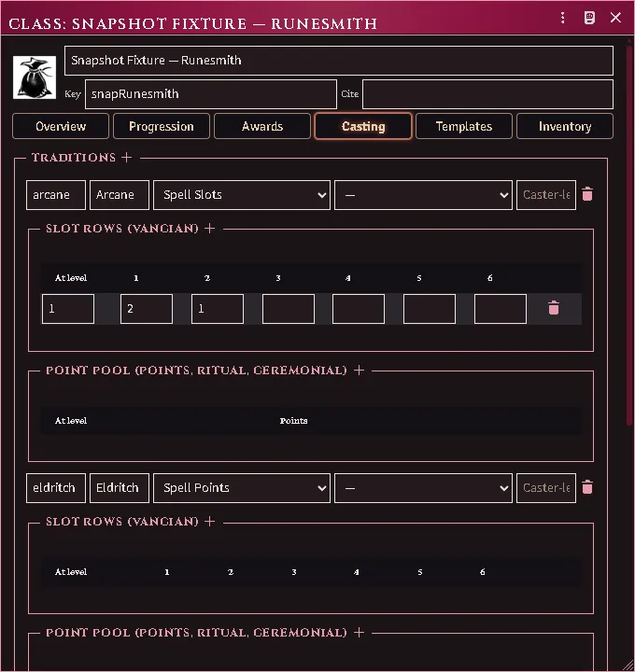This screenshot has width=635, height=672.
Task: Click the class name field Snapshot Fixture — Runesmith
Action: (339, 61)
